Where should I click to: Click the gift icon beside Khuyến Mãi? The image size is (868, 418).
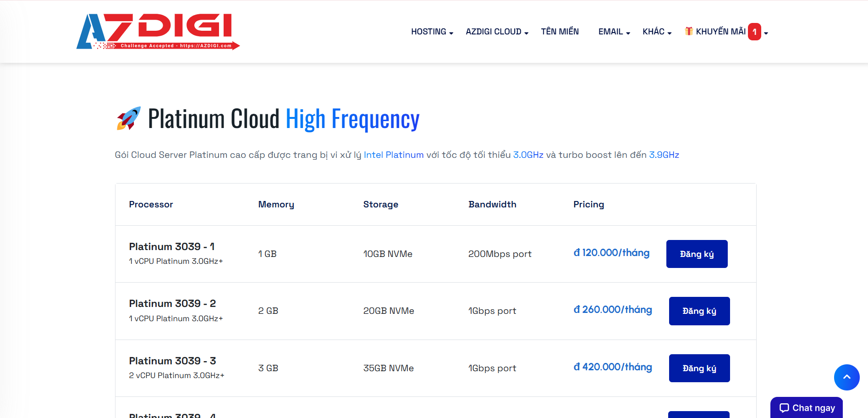[688, 31]
